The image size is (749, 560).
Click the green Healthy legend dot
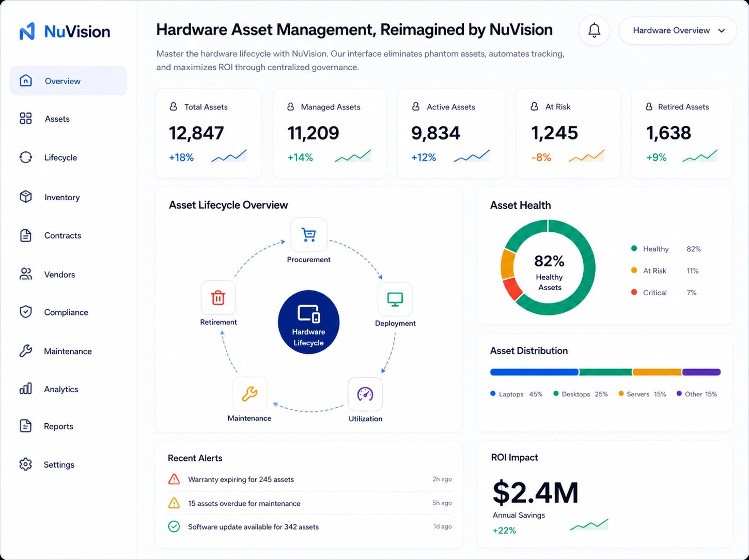click(x=634, y=248)
